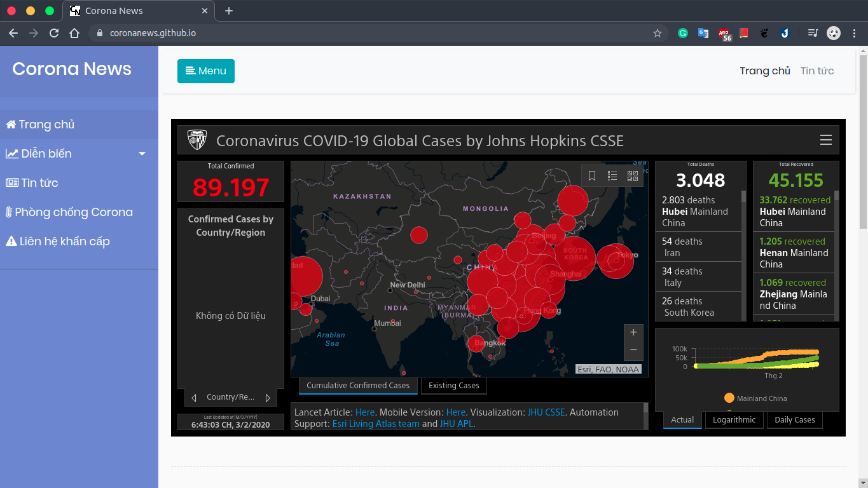
Task: Open the JHU APL link
Action: tap(457, 424)
